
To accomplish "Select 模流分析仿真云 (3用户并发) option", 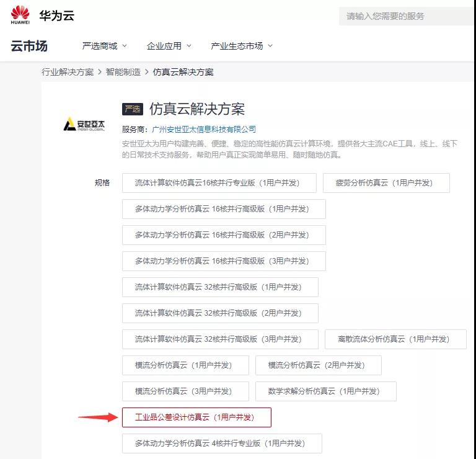I will point(185,391).
